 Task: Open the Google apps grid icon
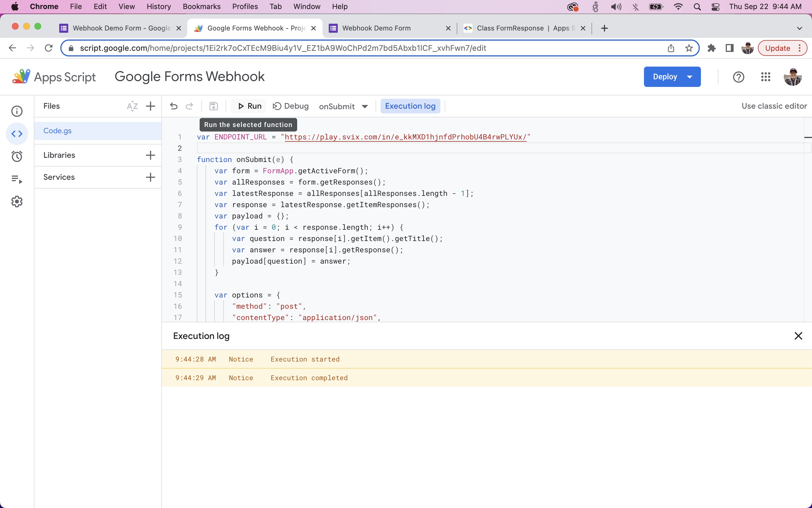click(765, 77)
